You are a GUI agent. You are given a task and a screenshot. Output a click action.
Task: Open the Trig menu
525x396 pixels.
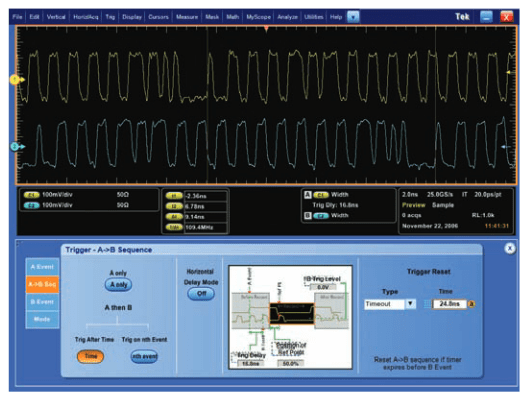point(110,17)
